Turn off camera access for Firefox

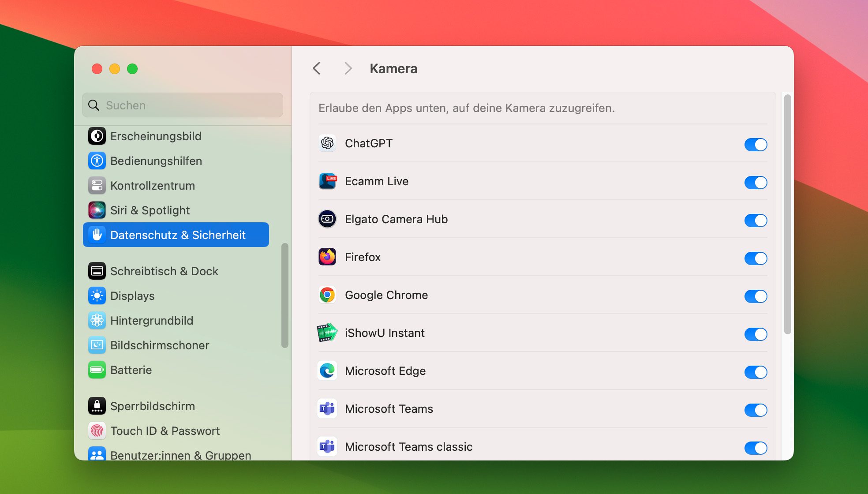[756, 258]
